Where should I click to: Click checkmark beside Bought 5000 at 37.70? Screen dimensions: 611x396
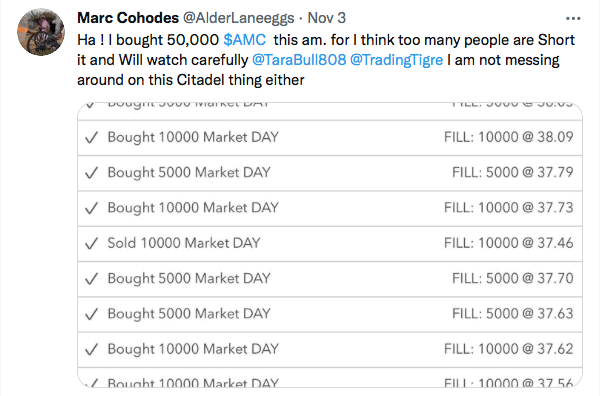91,279
